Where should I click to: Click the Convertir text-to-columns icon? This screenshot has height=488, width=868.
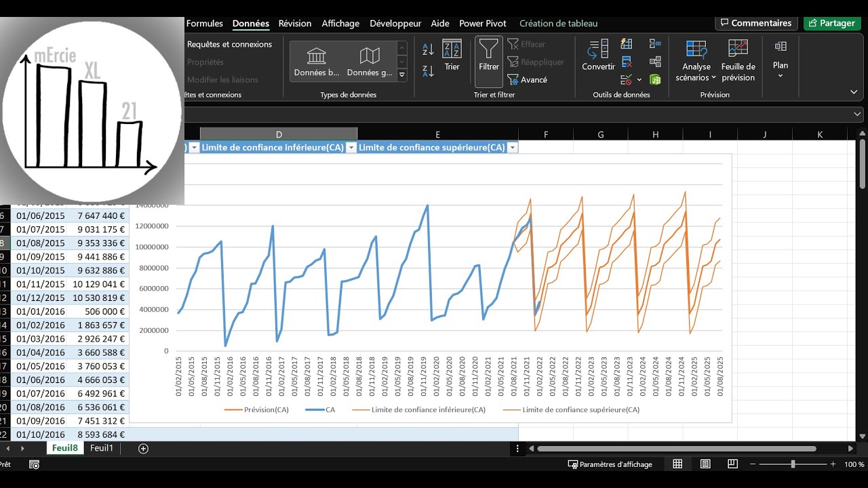598,56
